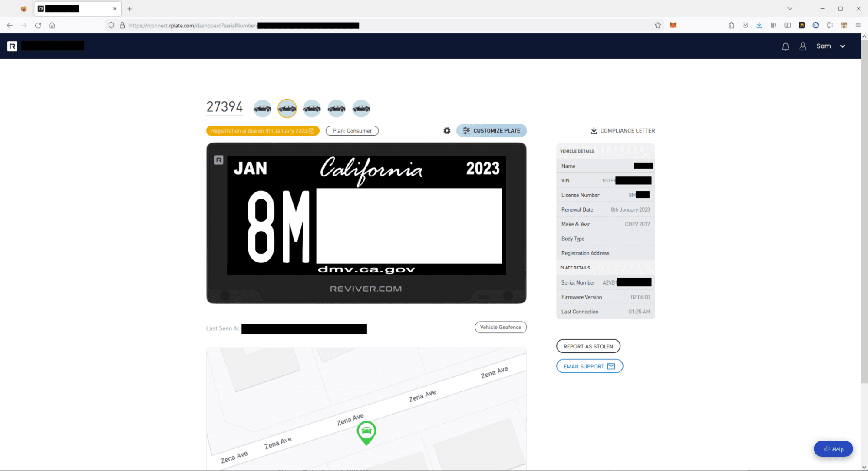The height and width of the screenshot is (471, 868).
Task: Click the map area near Zena Ave
Action: (x=366, y=408)
